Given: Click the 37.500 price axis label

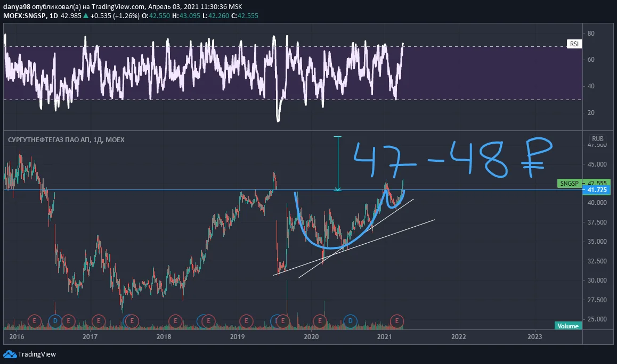Looking at the screenshot, I should [x=597, y=222].
